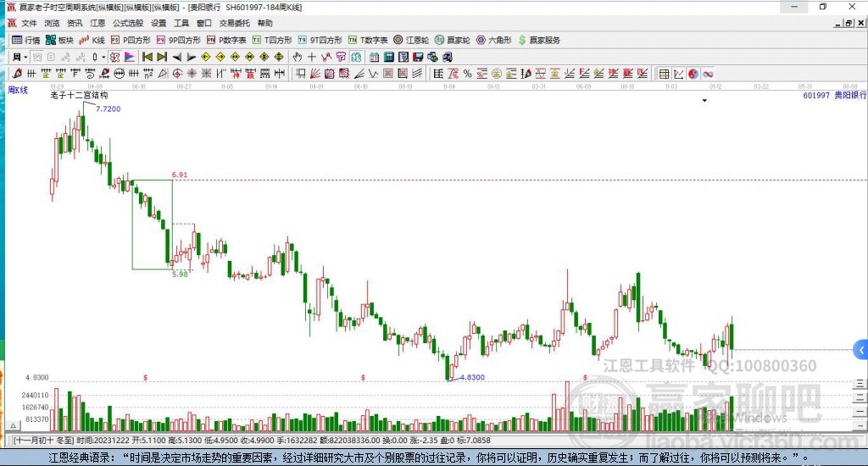
Task: Click the middle red $ marker near 4.8300 line
Action: (363, 377)
